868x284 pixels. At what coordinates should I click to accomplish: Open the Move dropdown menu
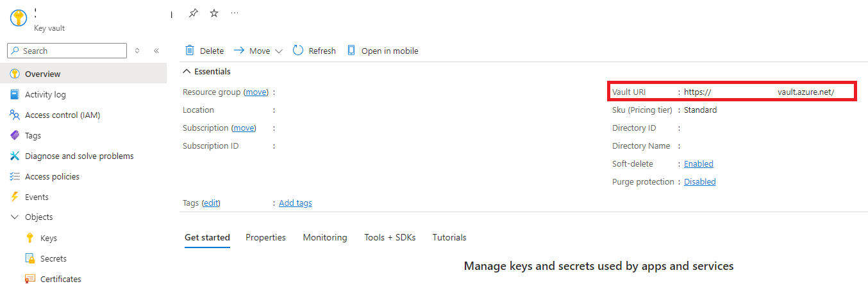coord(278,51)
